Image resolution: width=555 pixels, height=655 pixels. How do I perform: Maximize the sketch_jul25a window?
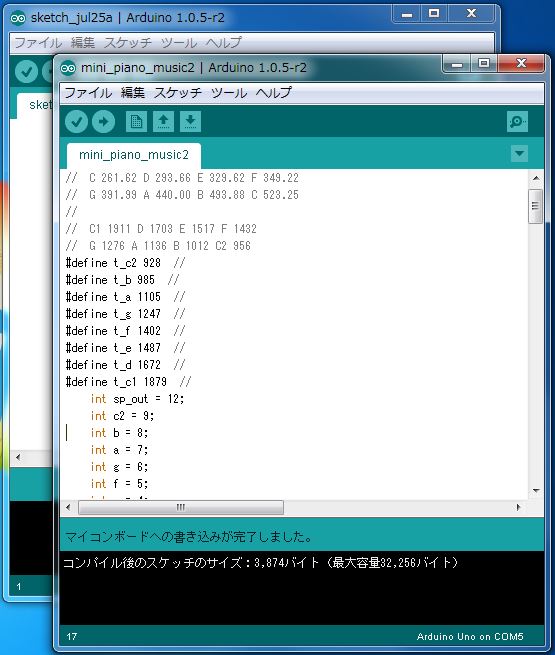click(x=434, y=14)
